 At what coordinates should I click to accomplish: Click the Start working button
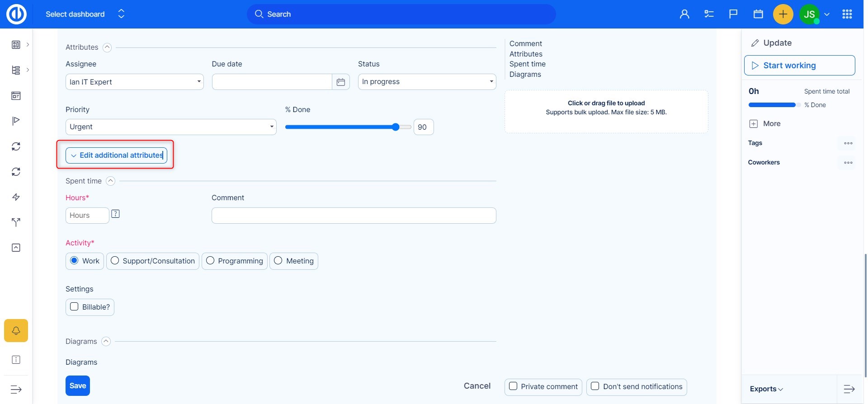[x=799, y=66]
